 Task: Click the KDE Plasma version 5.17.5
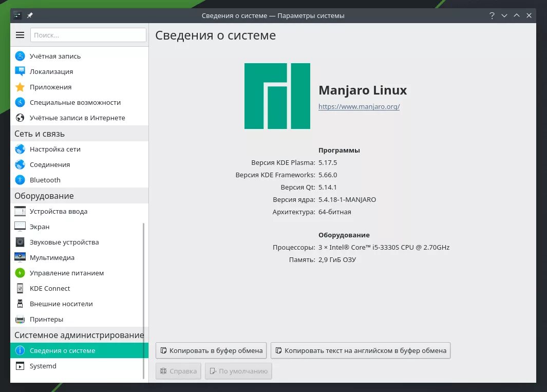(328, 162)
